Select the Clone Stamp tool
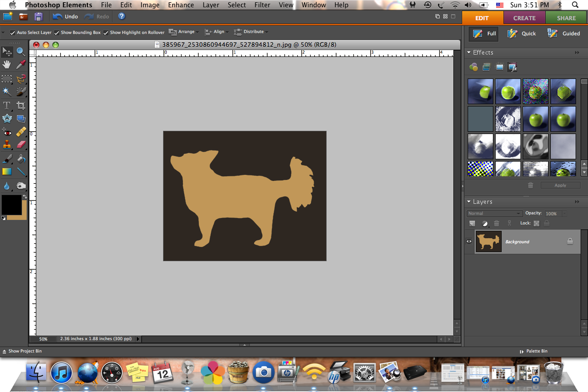The image size is (588, 392). (7, 145)
